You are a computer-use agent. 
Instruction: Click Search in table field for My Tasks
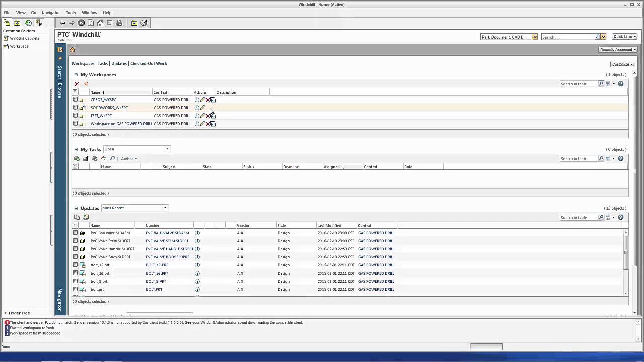tap(579, 159)
